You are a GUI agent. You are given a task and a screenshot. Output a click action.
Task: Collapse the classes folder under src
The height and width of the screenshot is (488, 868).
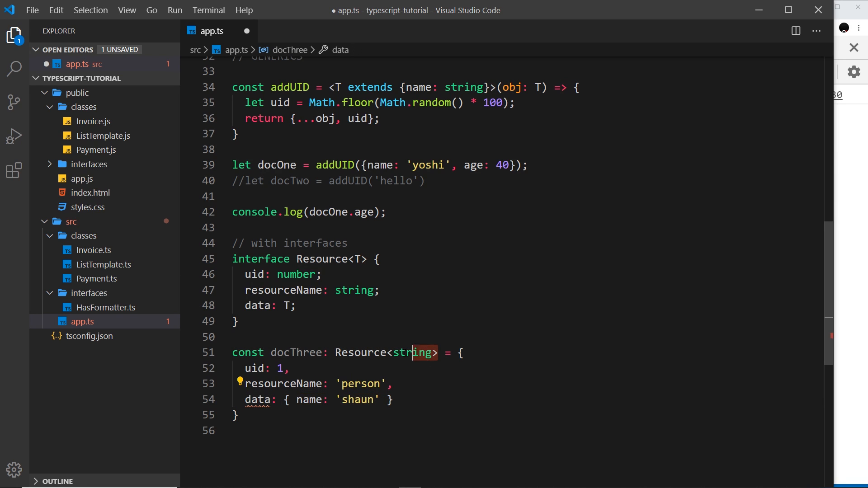50,235
